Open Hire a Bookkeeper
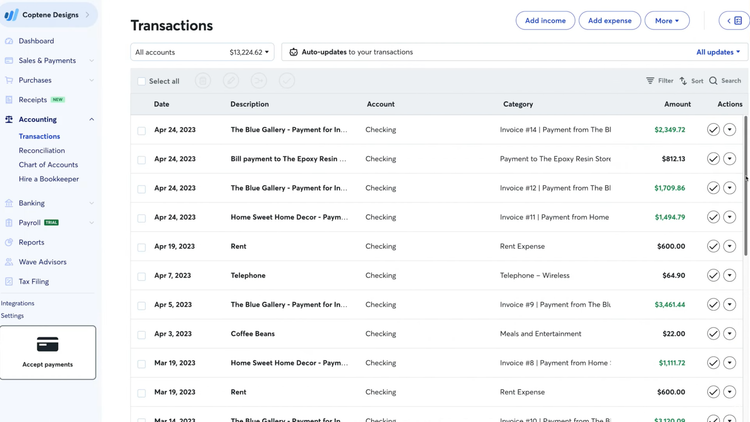The width and height of the screenshot is (750, 422). coord(49,179)
